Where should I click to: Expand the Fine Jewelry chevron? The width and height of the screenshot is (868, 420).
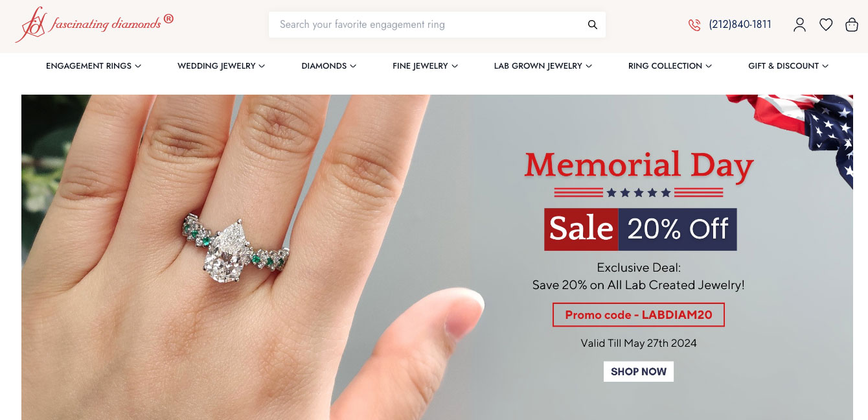[x=455, y=66]
